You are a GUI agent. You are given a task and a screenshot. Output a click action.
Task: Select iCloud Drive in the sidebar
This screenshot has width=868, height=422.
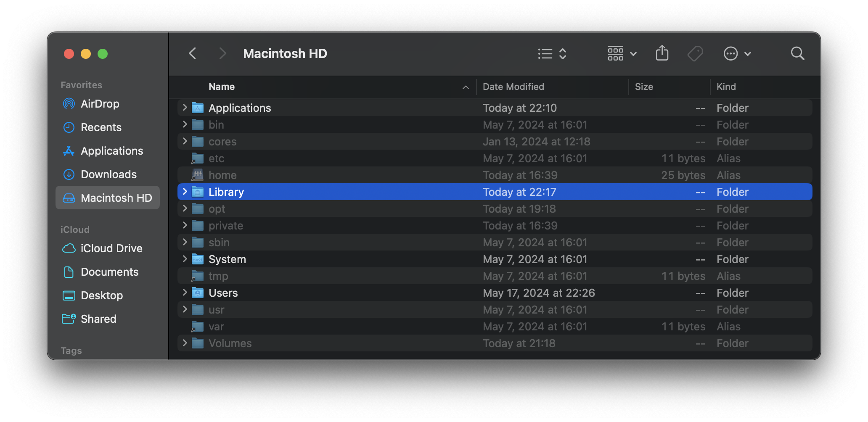(x=111, y=248)
